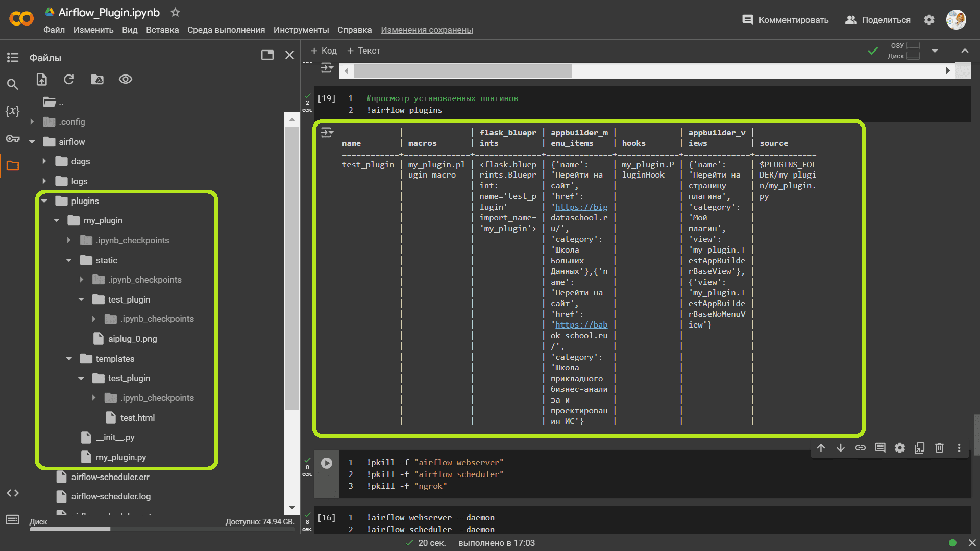Move the cell up with arrow icon

pyautogui.click(x=821, y=448)
